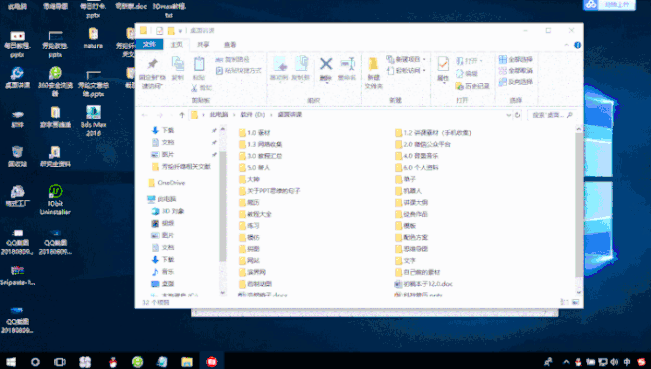651x369 pixels.
Task: Select the .doc file ending 12.0.doc
Action: coord(423,284)
